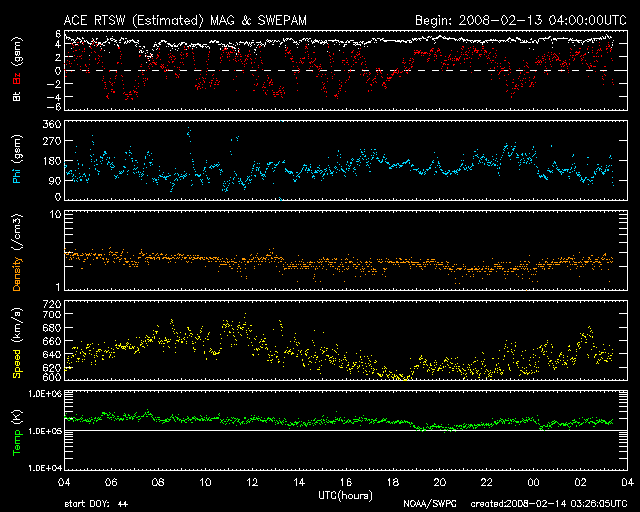Click the yellow Speed (km/s) axis label

pos(17,339)
